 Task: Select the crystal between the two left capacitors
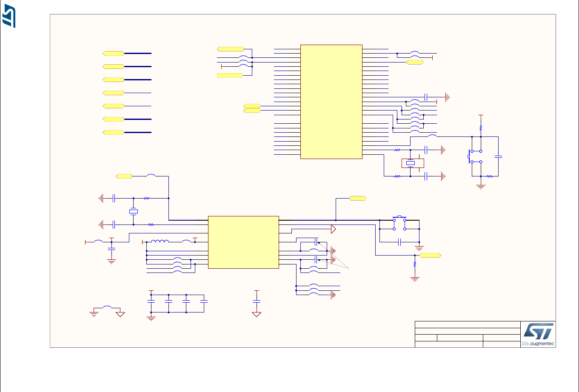coord(134,211)
